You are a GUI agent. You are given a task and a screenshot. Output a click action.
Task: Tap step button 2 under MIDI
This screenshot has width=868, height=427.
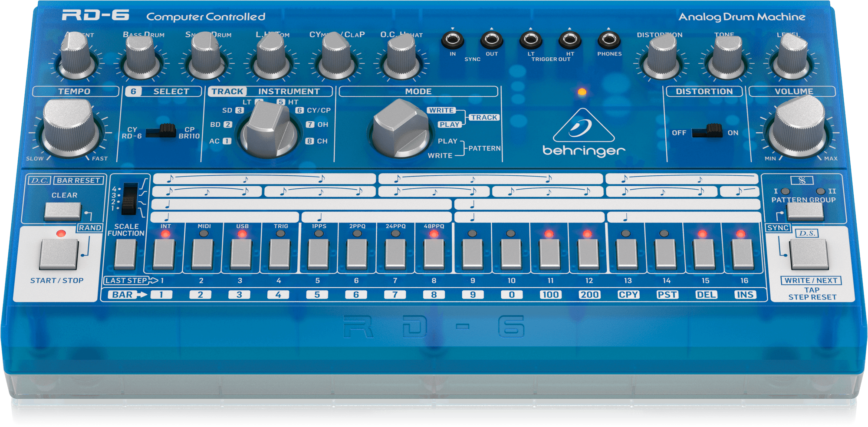click(203, 253)
